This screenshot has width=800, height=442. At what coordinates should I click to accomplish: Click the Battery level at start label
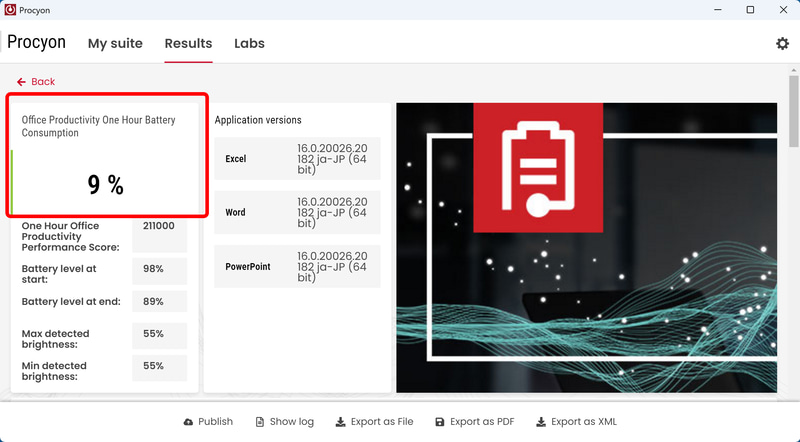[x=59, y=274]
